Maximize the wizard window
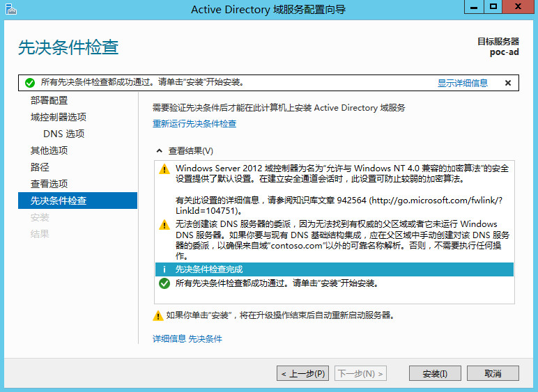 [x=493, y=7]
